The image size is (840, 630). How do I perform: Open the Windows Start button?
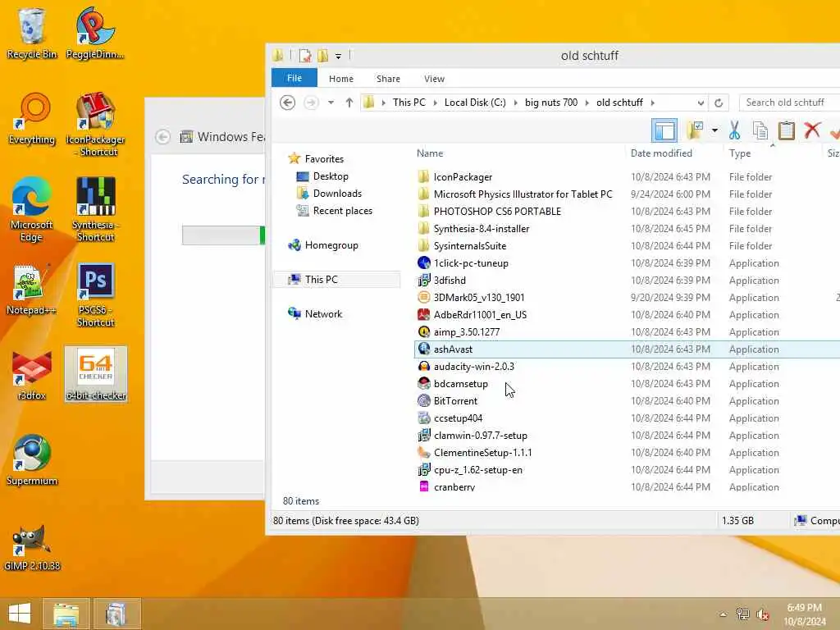[20, 614]
